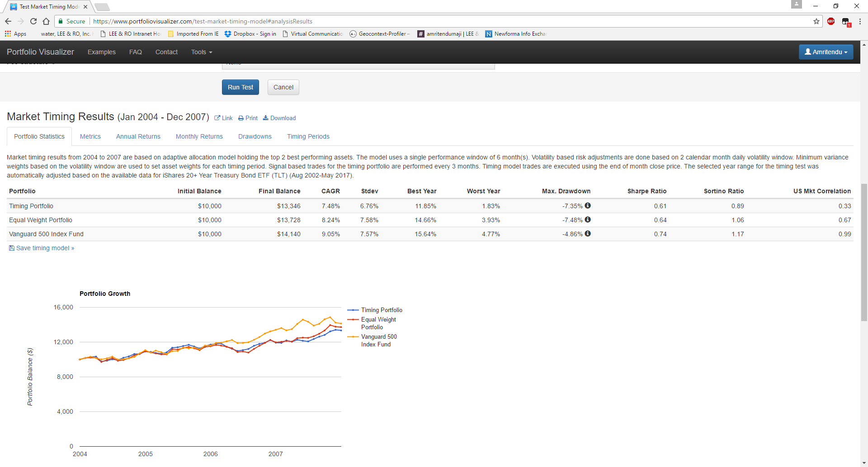Image resolution: width=868 pixels, height=467 pixels.
Task: Open a new browser tab
Action: (102, 7)
